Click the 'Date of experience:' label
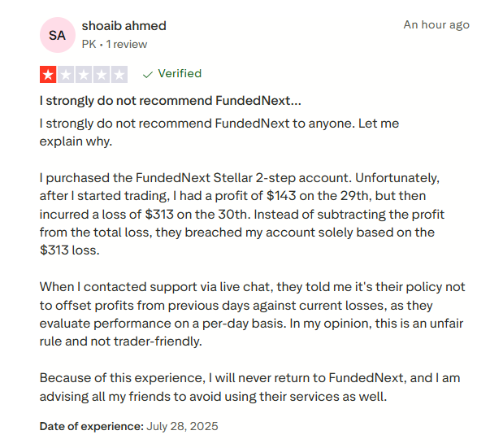The height and width of the screenshot is (448, 503). click(x=92, y=426)
